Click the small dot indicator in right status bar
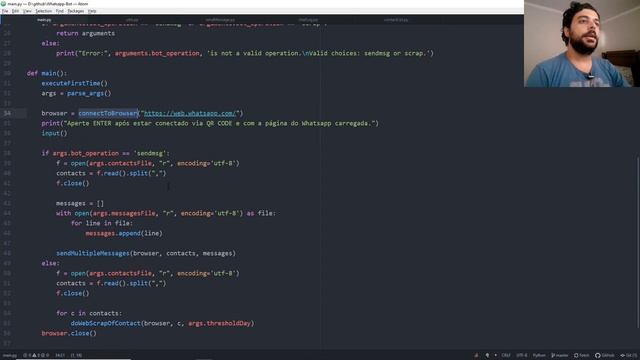The height and width of the screenshot is (360, 640). point(496,356)
